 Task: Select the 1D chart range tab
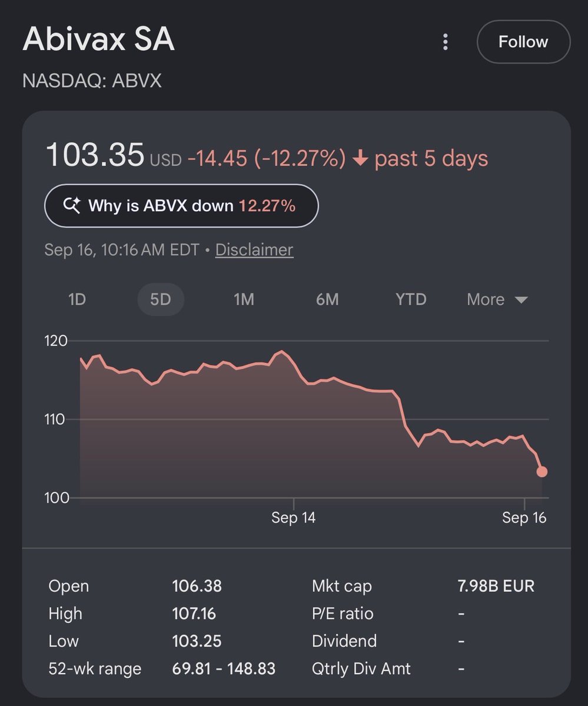click(77, 299)
